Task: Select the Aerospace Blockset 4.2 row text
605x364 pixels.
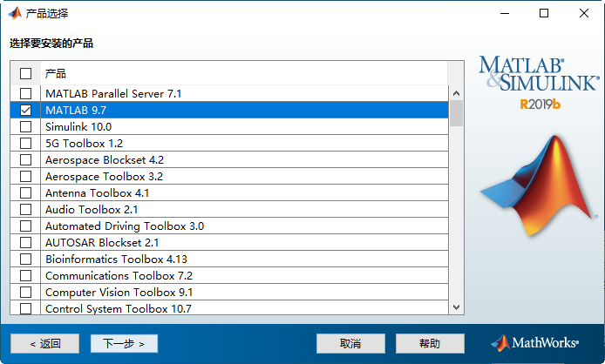Action: pyautogui.click(x=105, y=160)
